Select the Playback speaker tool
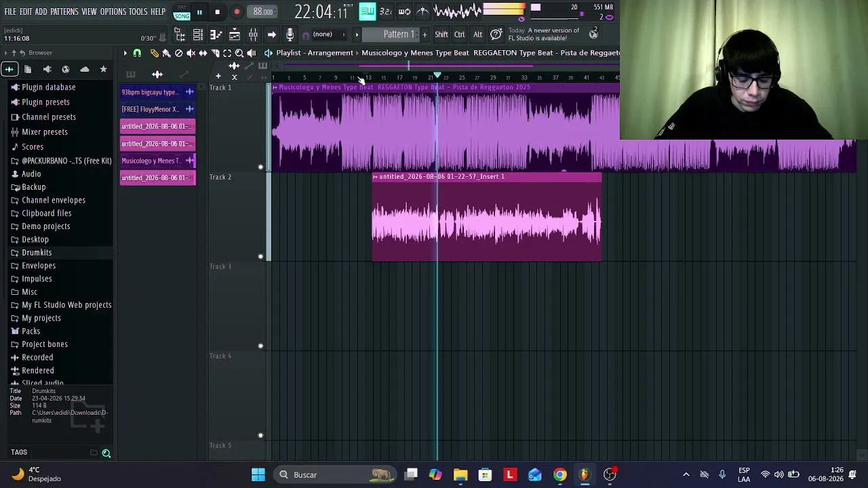 [x=252, y=53]
